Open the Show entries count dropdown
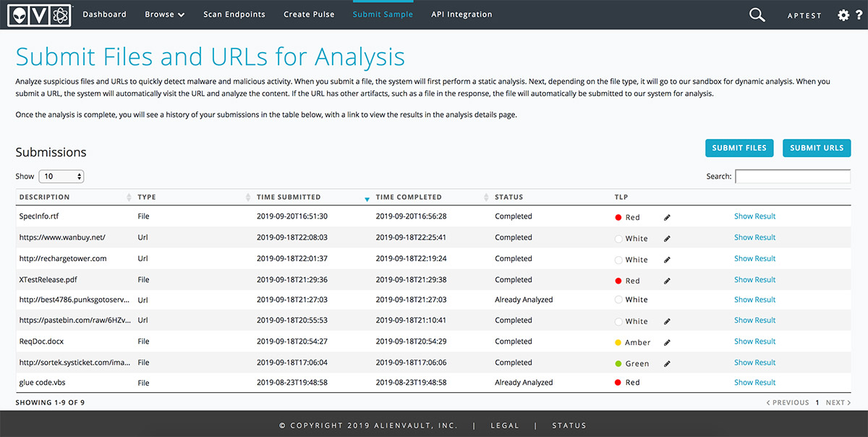This screenshot has height=437, width=868. coord(61,177)
